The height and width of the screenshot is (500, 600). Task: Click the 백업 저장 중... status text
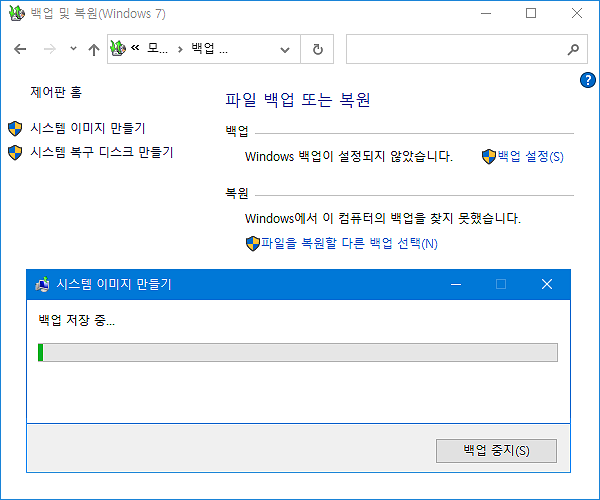point(76,320)
